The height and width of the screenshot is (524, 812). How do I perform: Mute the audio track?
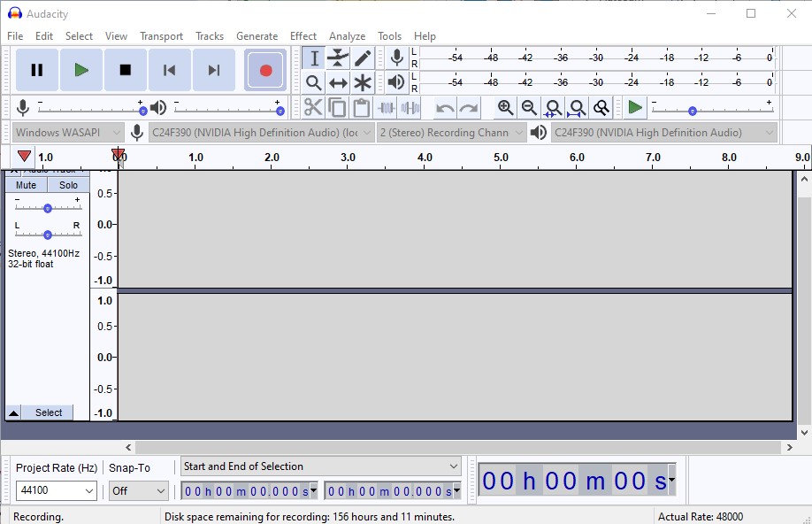point(26,185)
